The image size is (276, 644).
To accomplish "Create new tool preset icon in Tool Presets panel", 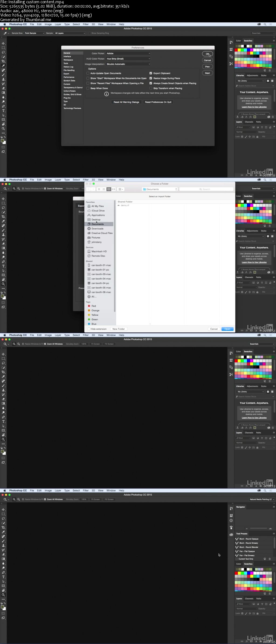I will 265,559.
